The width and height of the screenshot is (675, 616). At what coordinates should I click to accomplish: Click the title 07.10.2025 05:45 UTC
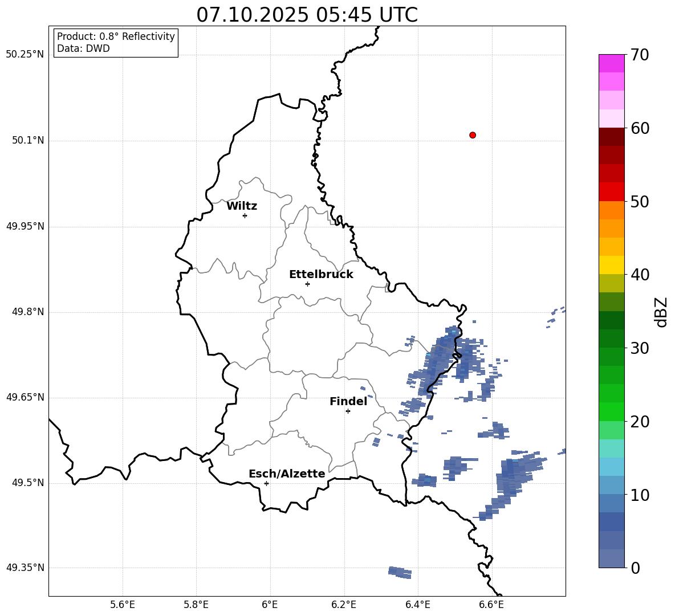point(307,15)
